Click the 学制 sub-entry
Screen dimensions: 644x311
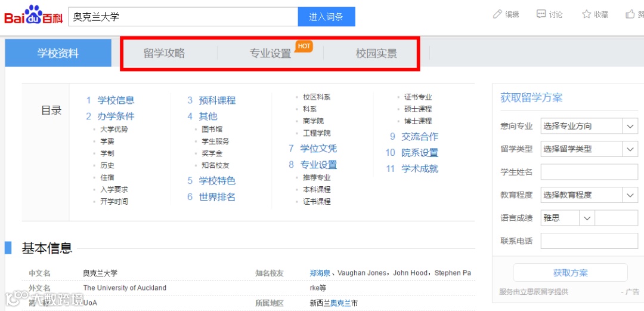pos(107,153)
